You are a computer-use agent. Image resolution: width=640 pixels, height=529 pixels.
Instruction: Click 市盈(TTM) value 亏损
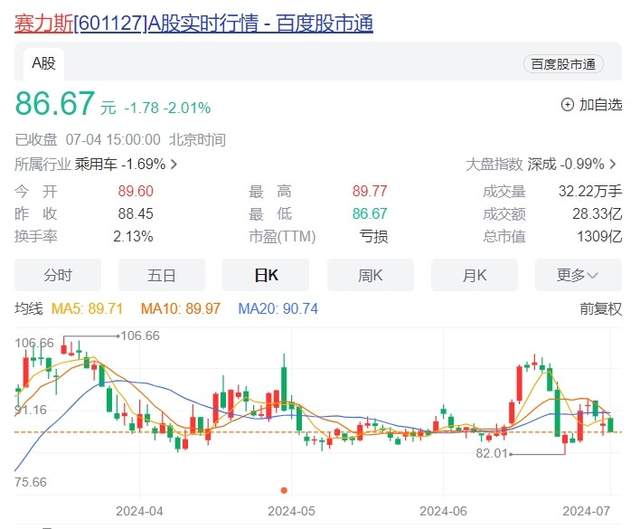point(373,236)
